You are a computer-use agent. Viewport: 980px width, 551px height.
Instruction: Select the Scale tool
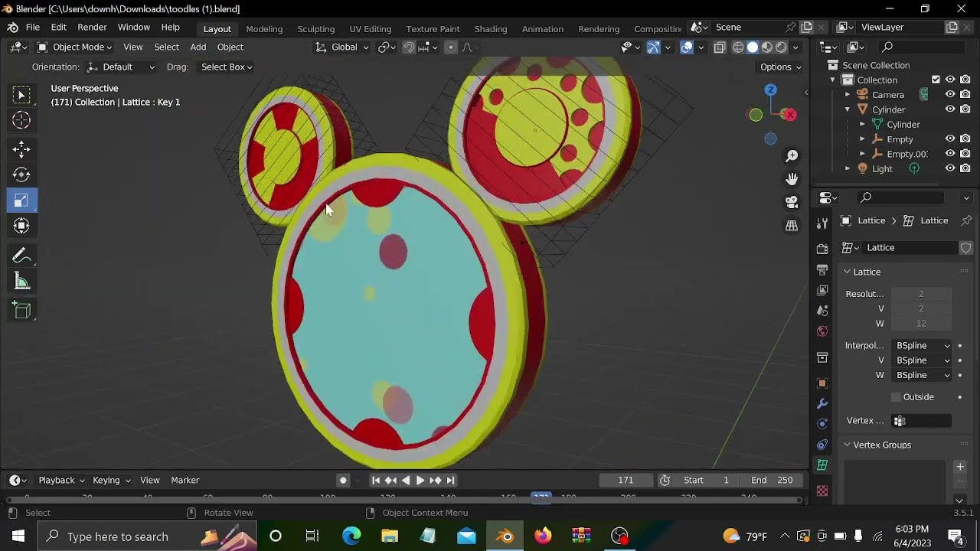(21, 201)
